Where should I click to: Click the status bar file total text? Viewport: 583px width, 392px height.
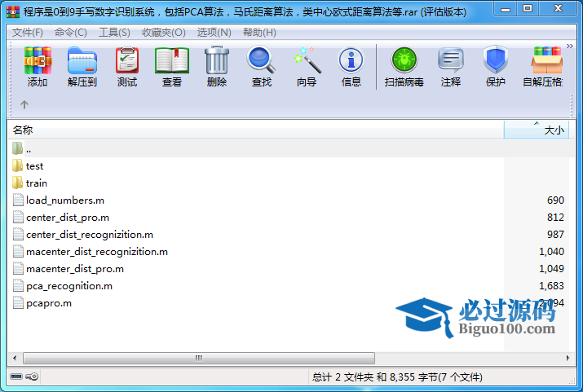tap(397, 377)
